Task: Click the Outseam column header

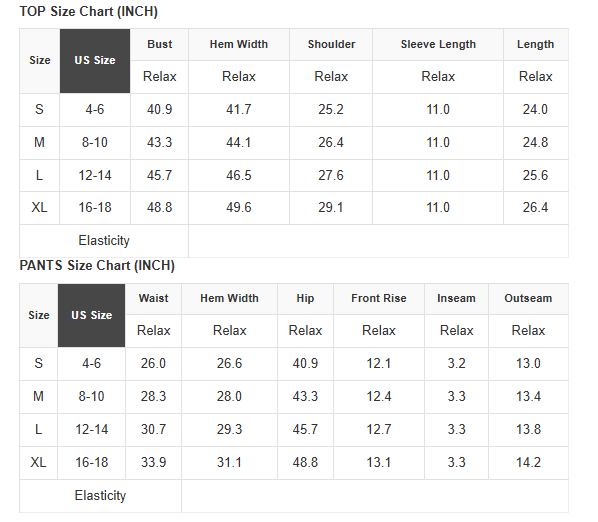Action: point(528,298)
